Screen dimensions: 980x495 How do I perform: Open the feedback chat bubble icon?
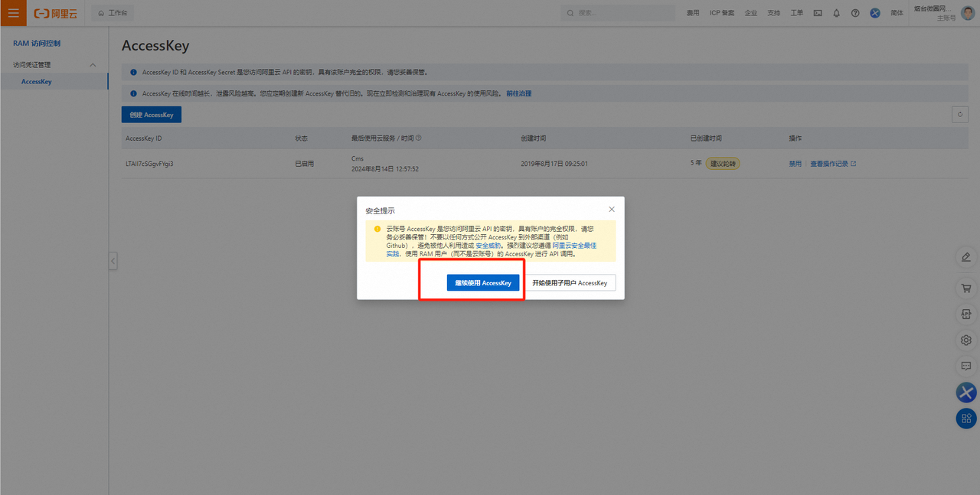tap(966, 366)
